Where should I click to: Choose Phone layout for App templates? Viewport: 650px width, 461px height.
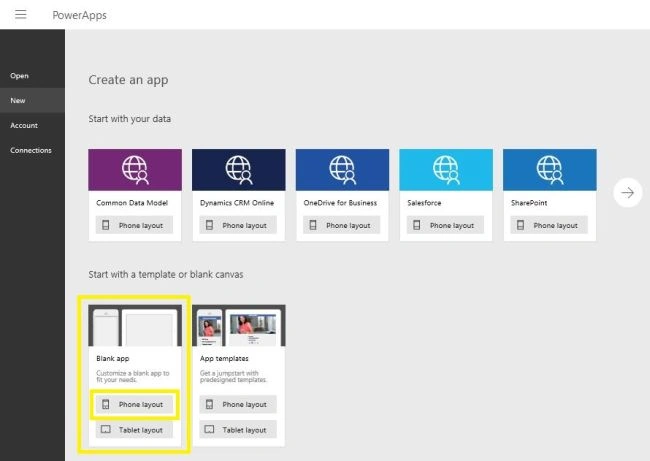point(238,404)
